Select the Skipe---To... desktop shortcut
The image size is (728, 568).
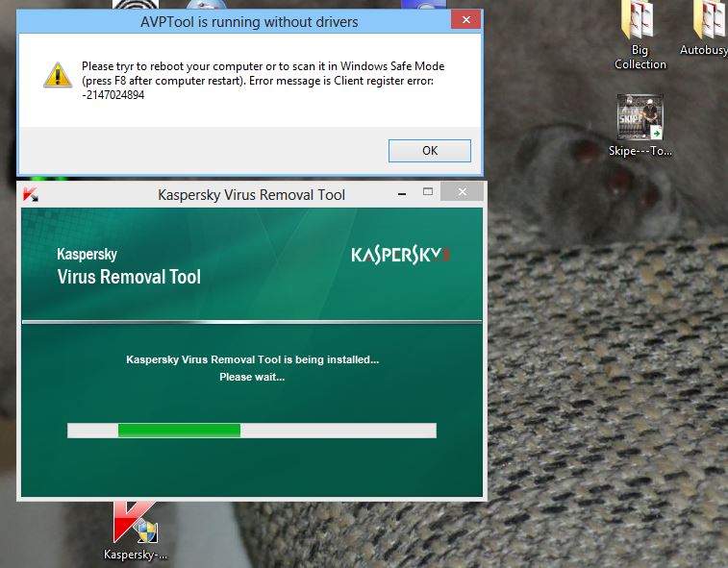[640, 125]
